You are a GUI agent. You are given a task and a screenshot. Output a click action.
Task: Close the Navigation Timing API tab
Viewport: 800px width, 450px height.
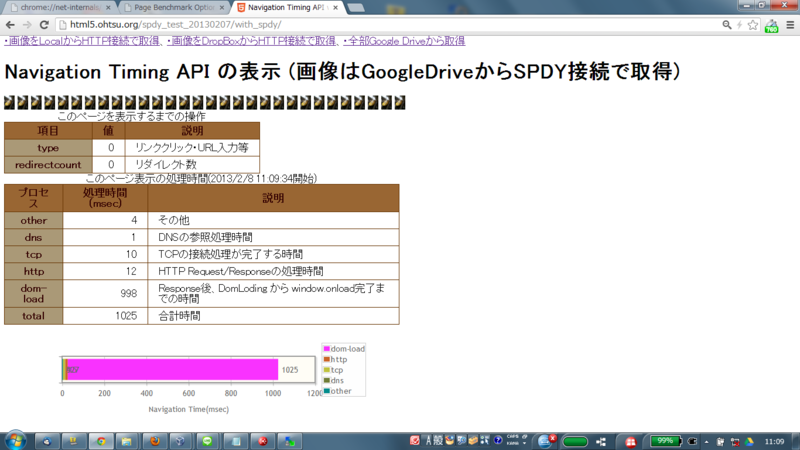click(x=335, y=8)
